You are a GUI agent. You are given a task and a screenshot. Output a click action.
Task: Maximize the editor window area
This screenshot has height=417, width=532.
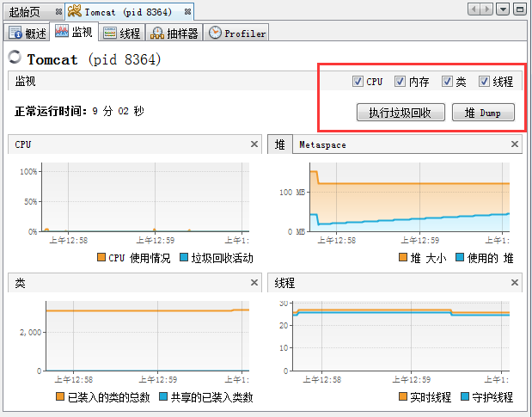tap(520, 9)
